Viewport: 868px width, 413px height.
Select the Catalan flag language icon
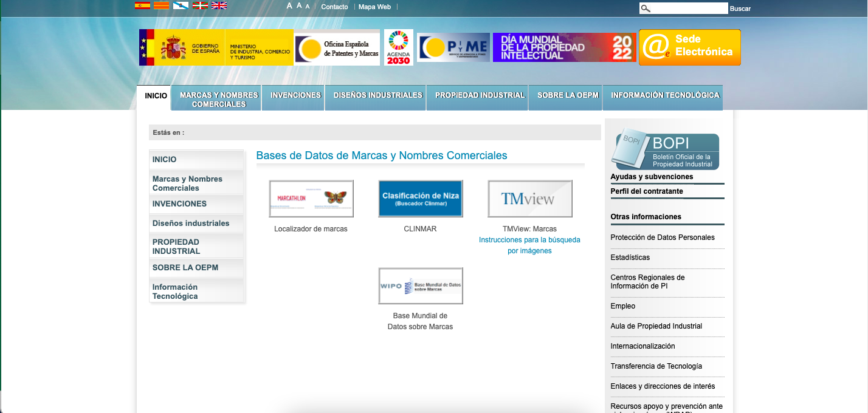[x=160, y=5]
